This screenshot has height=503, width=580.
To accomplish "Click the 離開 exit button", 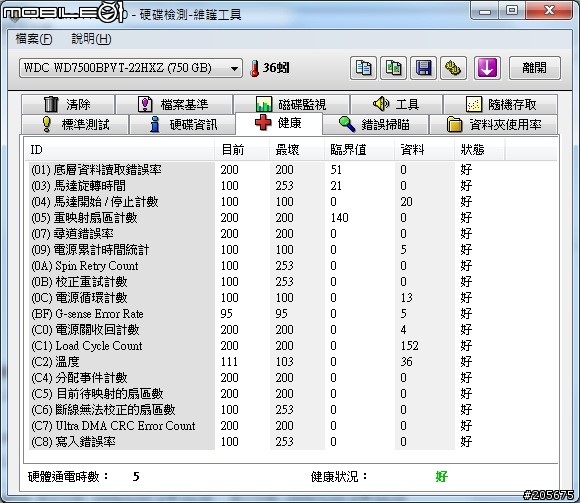I will 535,68.
